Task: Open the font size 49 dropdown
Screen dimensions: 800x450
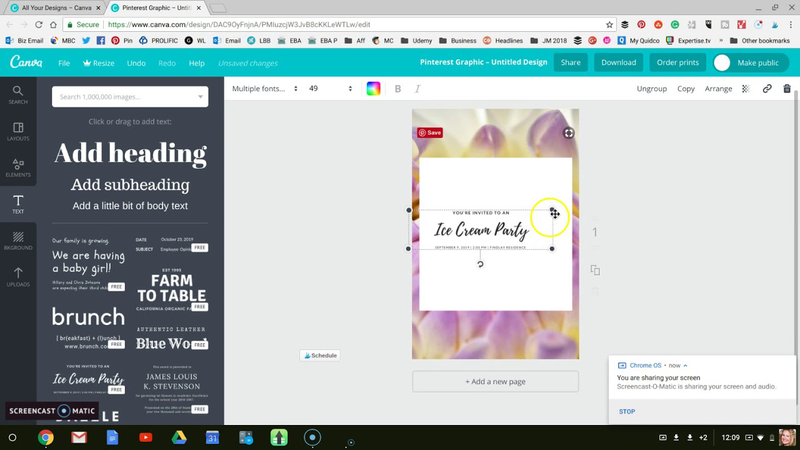Action: pyautogui.click(x=330, y=89)
